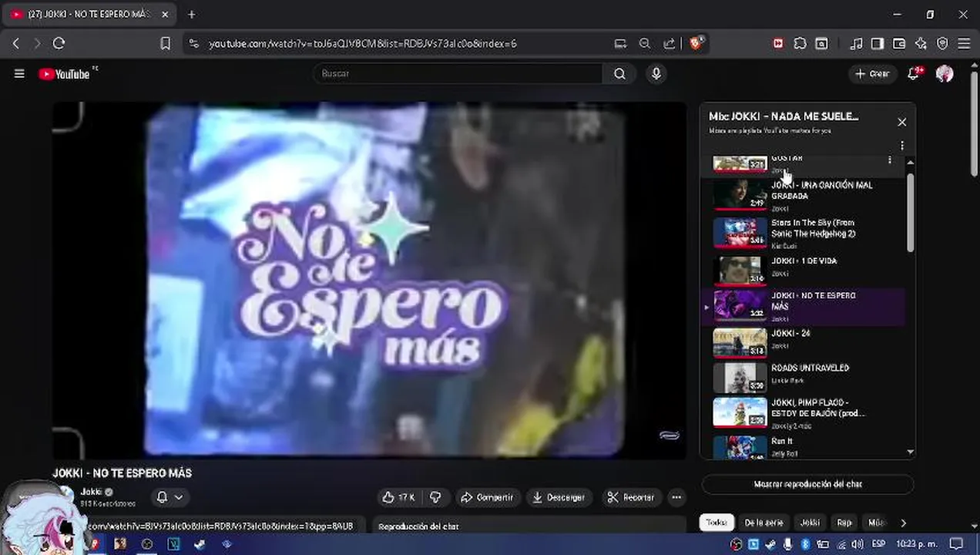980x555 pixels.
Task: Open the volume tray icon
Action: coord(857,544)
